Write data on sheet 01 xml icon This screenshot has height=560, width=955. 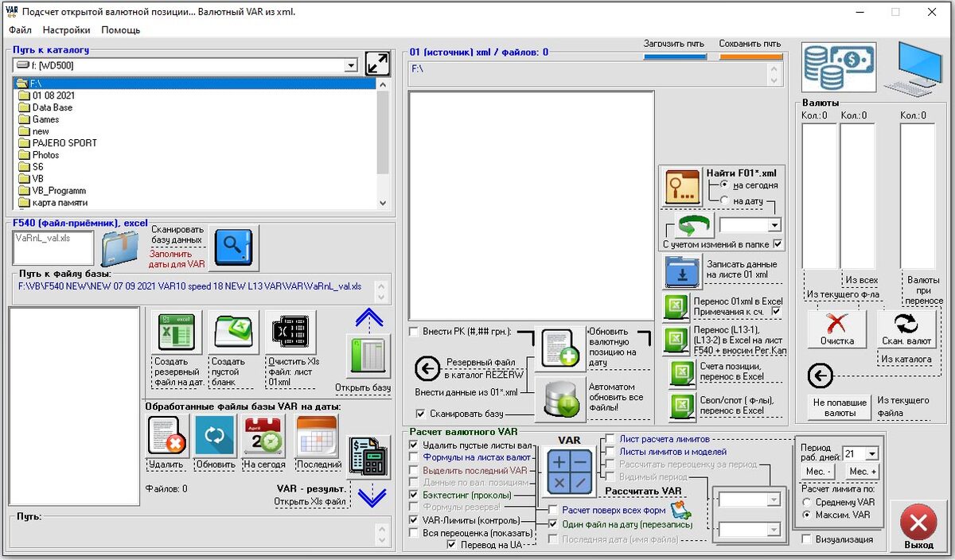click(x=683, y=272)
